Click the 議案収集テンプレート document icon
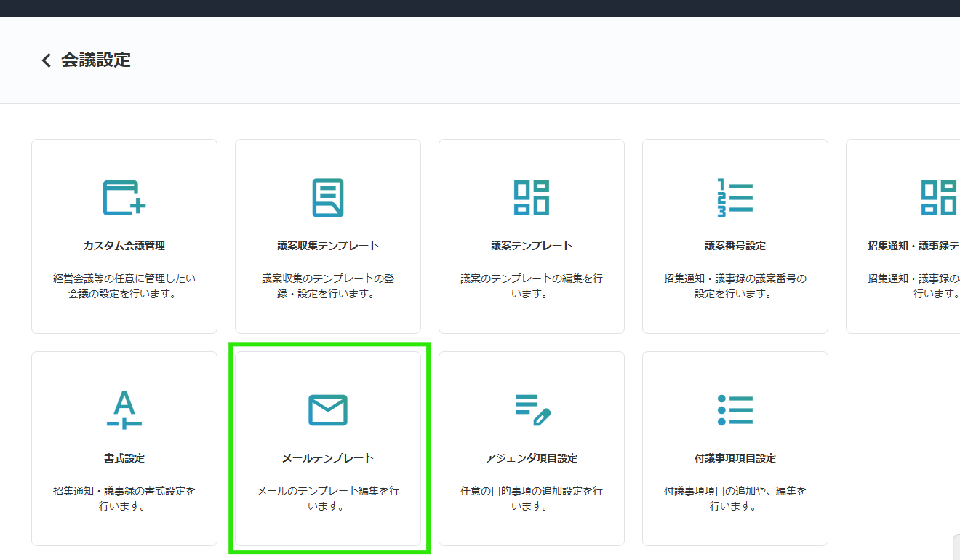 327,196
